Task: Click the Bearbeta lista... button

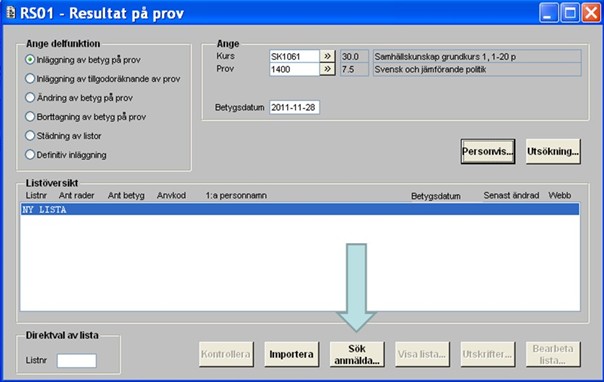Action: click(553, 354)
